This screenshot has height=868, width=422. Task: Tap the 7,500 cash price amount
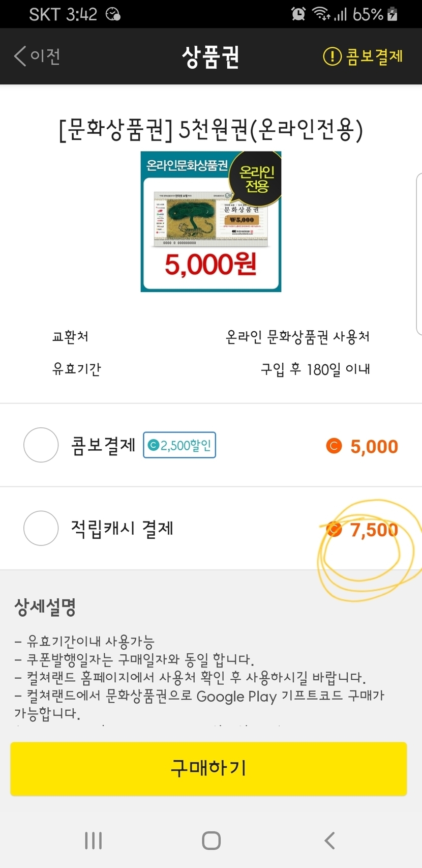coord(374,530)
